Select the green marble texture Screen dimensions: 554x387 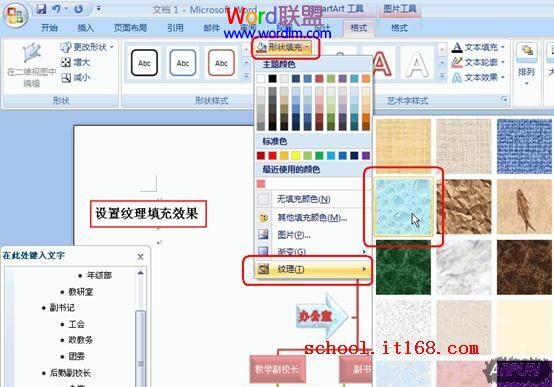[403, 267]
